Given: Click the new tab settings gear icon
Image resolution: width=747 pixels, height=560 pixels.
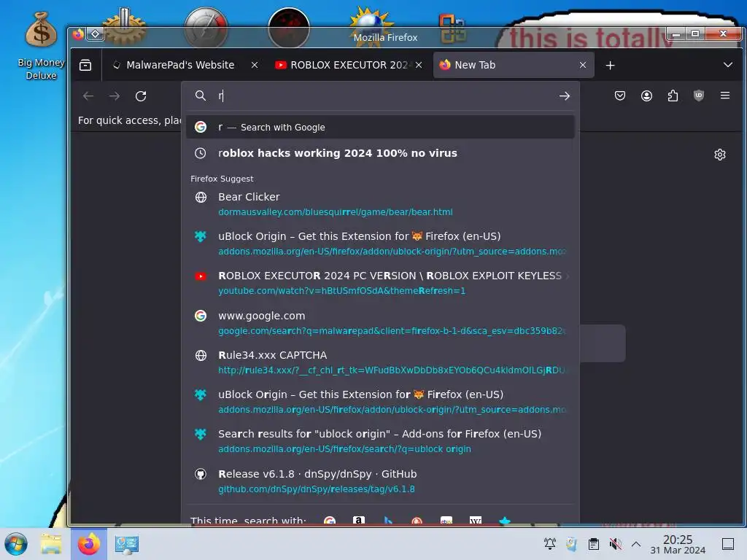Looking at the screenshot, I should pyautogui.click(x=720, y=155).
